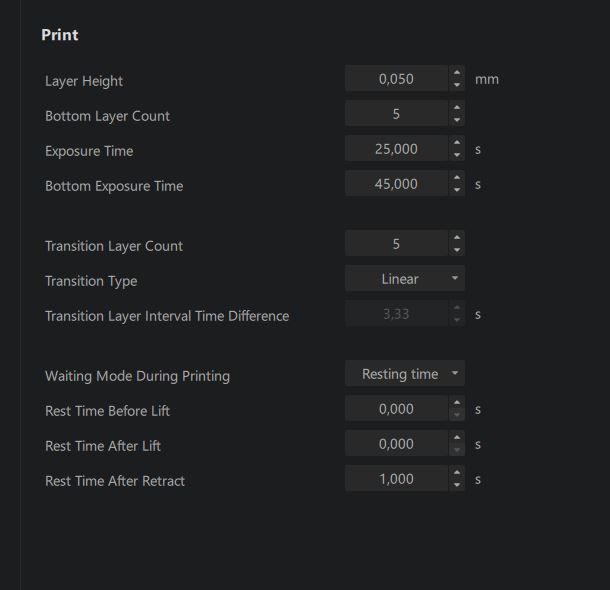
Task: Increase Rest Time After Lift up arrow
Action: [x=457, y=438]
